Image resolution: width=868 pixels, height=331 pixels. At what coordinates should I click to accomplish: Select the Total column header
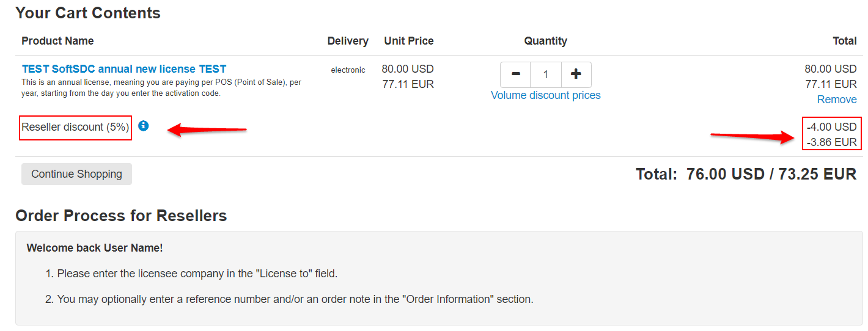coord(844,41)
